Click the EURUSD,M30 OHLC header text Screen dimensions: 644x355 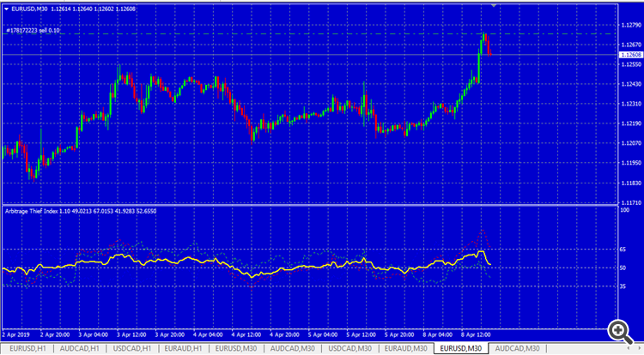pyautogui.click(x=74, y=9)
